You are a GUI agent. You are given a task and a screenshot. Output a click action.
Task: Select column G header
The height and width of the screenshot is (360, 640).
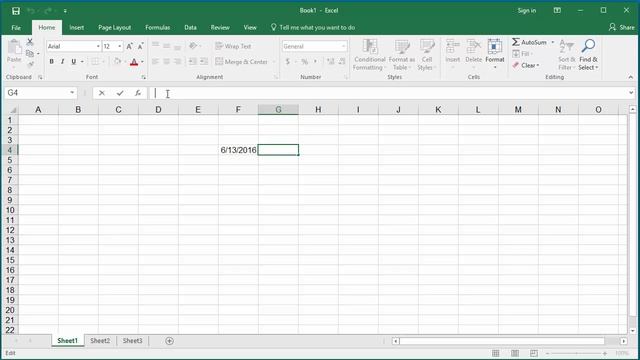pyautogui.click(x=278, y=109)
